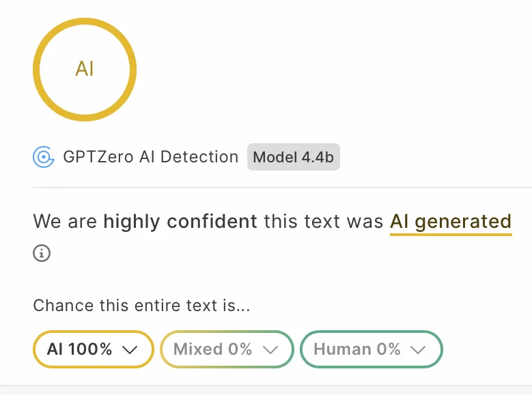This screenshot has width=532, height=395.
Task: Open the underlined 'AI generated' link
Action: (x=450, y=221)
